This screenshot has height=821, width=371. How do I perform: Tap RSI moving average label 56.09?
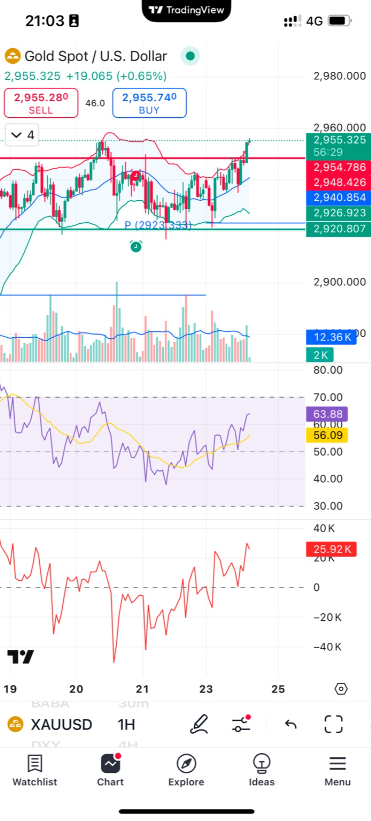point(327,435)
